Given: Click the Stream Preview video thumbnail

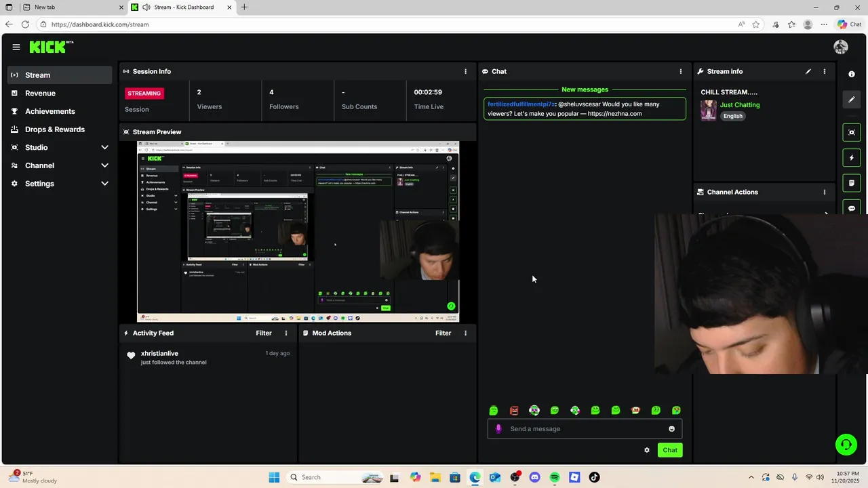Looking at the screenshot, I should 298,232.
